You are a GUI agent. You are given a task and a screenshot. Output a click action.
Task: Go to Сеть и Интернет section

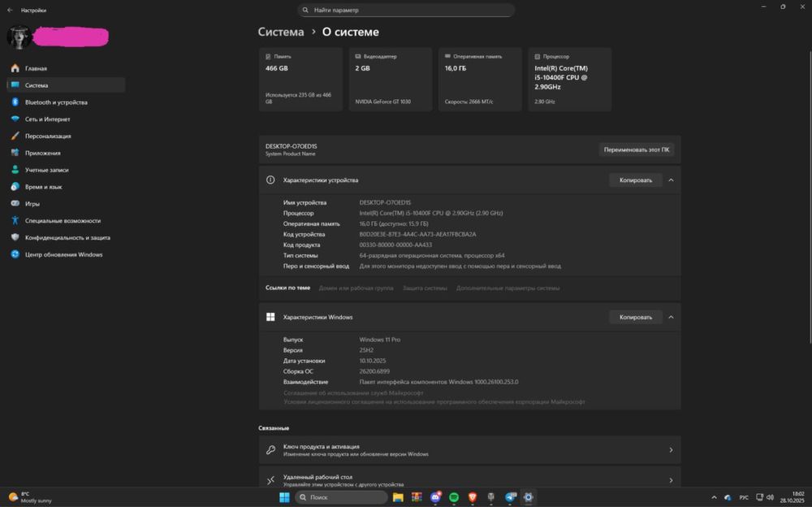click(66, 119)
